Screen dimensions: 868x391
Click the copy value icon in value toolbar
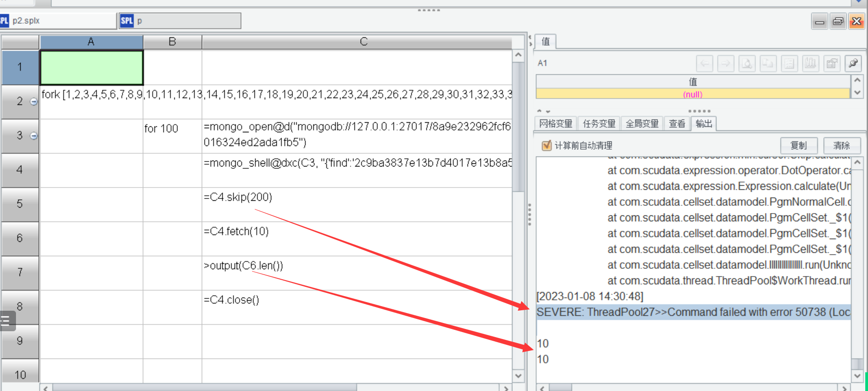pos(768,63)
